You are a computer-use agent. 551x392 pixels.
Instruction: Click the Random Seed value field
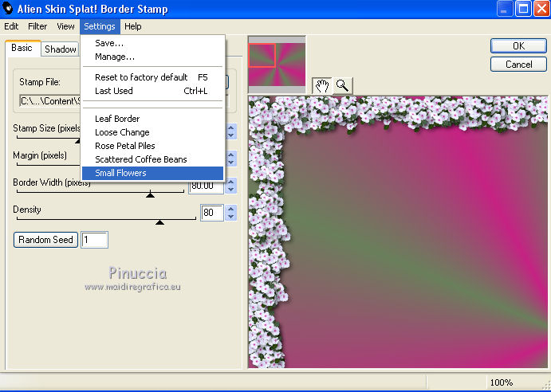[x=95, y=240]
